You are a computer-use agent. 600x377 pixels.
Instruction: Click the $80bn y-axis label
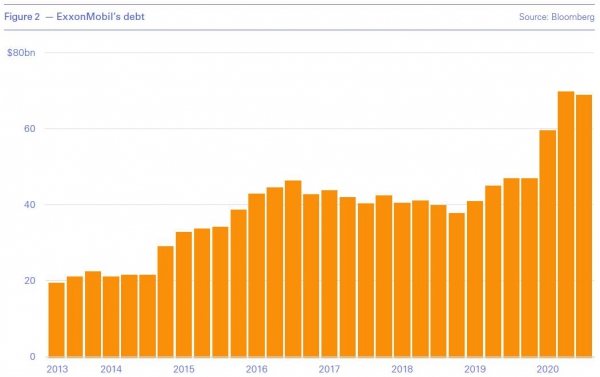(21, 52)
